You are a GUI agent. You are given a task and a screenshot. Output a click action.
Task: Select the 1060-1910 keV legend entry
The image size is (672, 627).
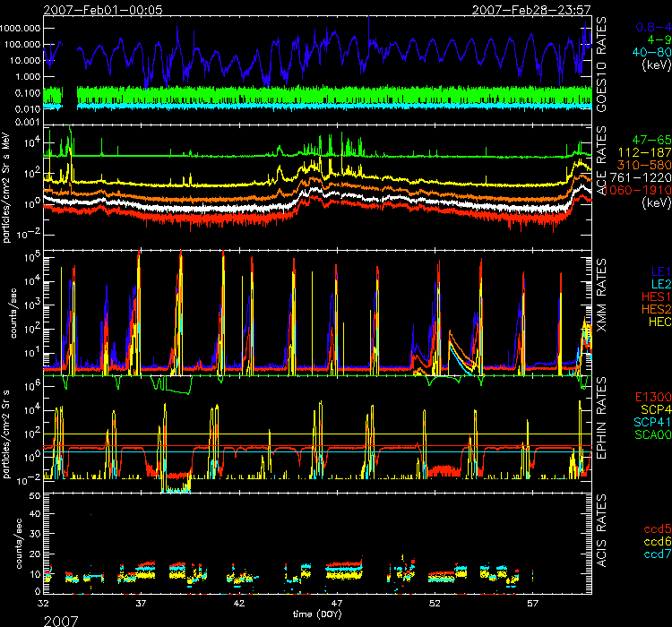point(637,192)
